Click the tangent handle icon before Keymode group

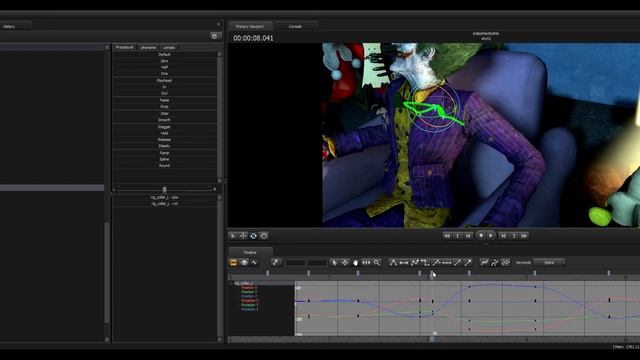(457, 263)
